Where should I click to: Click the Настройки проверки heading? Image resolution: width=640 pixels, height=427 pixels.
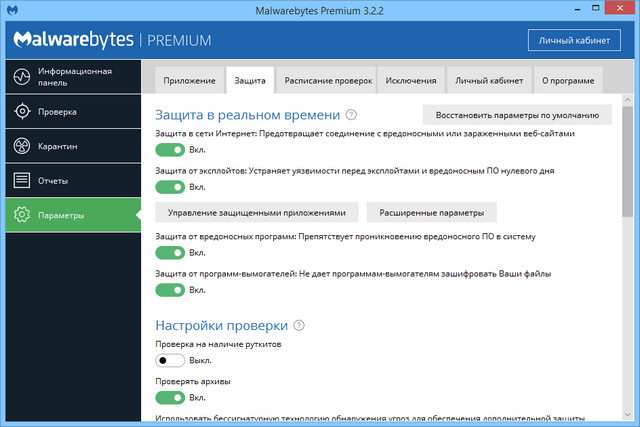point(222,325)
